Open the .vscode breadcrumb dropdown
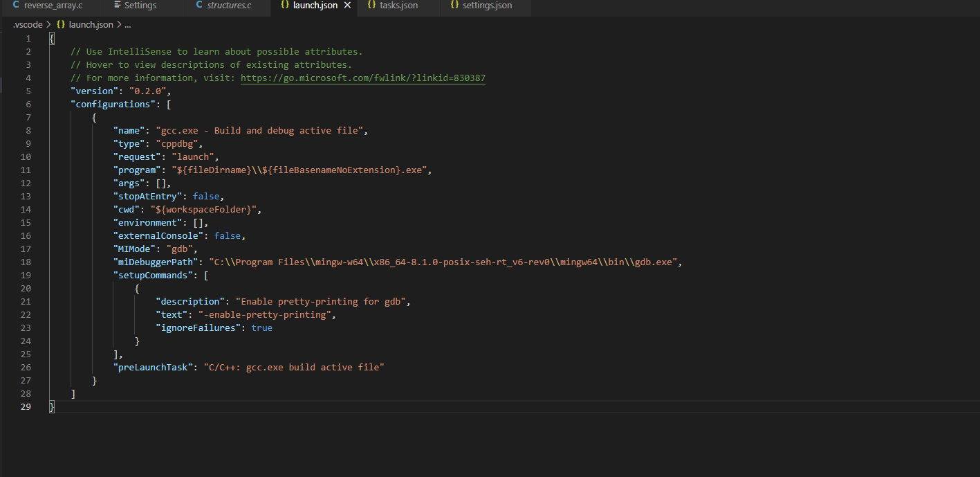 tap(27, 24)
